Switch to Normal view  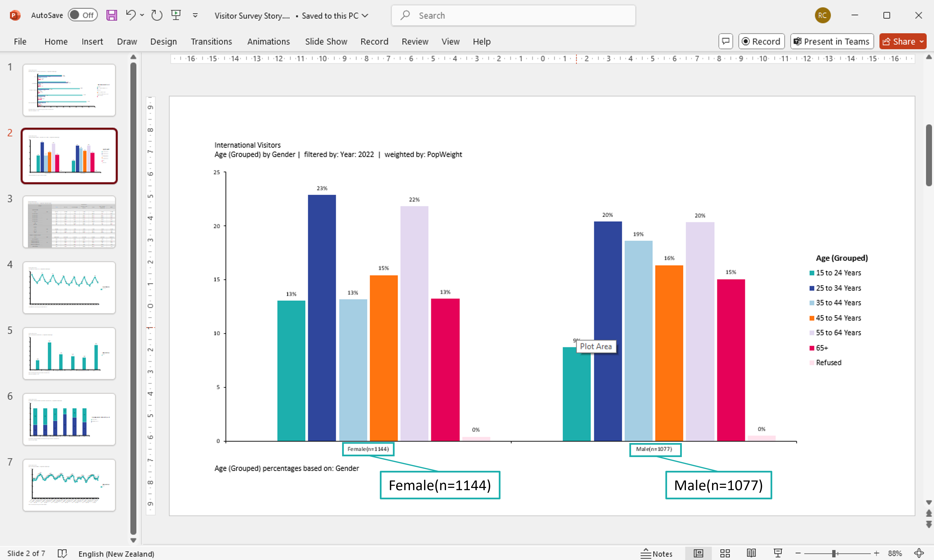point(699,553)
